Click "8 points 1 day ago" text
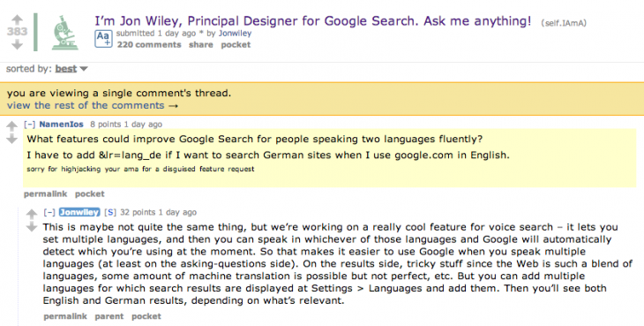644x326 pixels. tap(126, 125)
